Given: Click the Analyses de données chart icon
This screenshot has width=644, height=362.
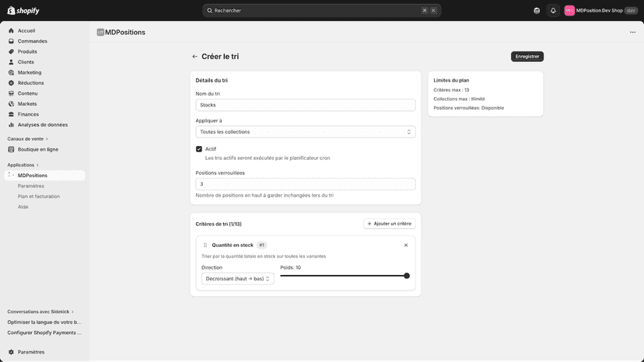Looking at the screenshot, I should point(11,125).
